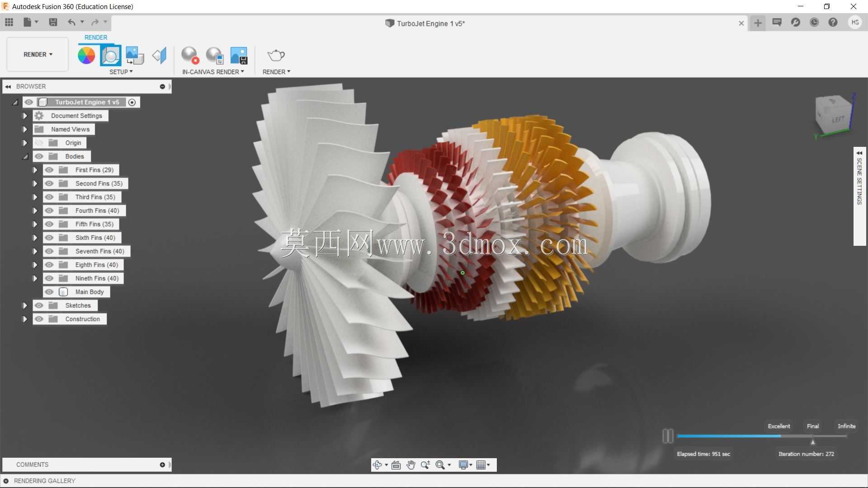Expand the Sixth Fins (40) folder

35,238
